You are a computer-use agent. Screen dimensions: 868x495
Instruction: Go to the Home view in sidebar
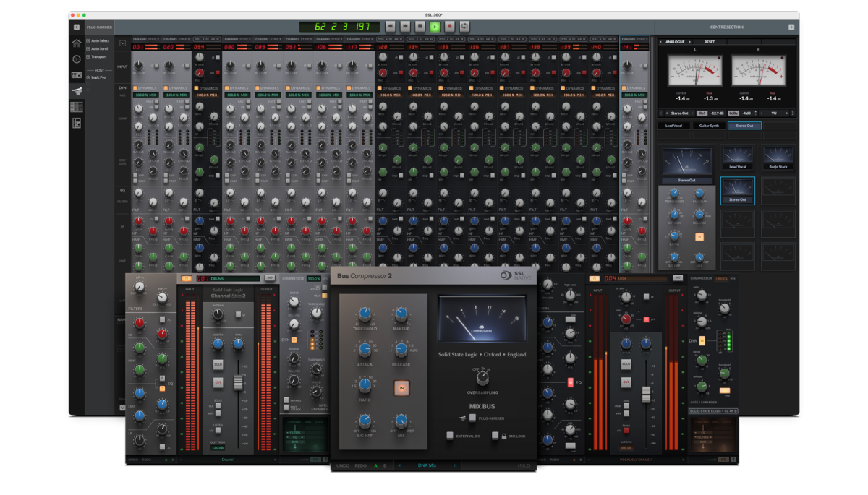point(76,43)
